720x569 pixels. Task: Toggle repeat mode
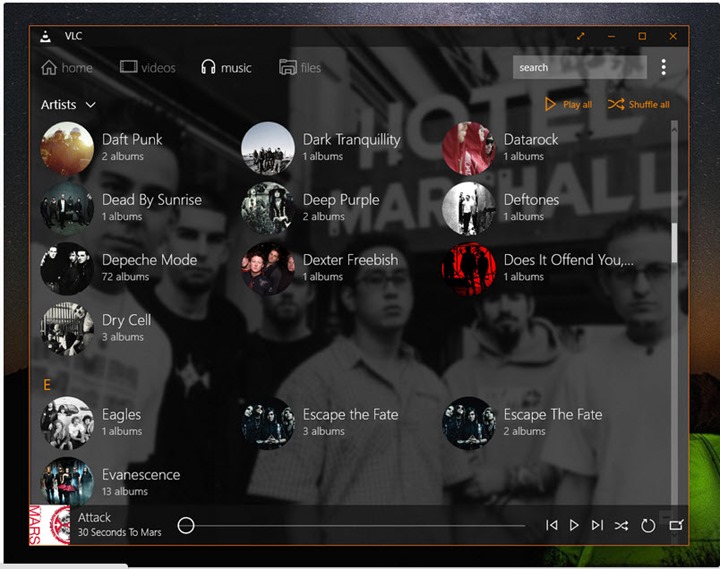click(x=648, y=525)
